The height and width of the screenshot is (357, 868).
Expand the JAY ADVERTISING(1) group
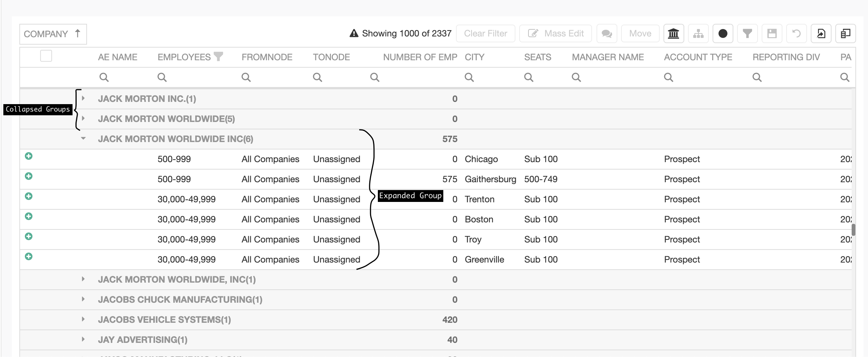[x=83, y=339]
